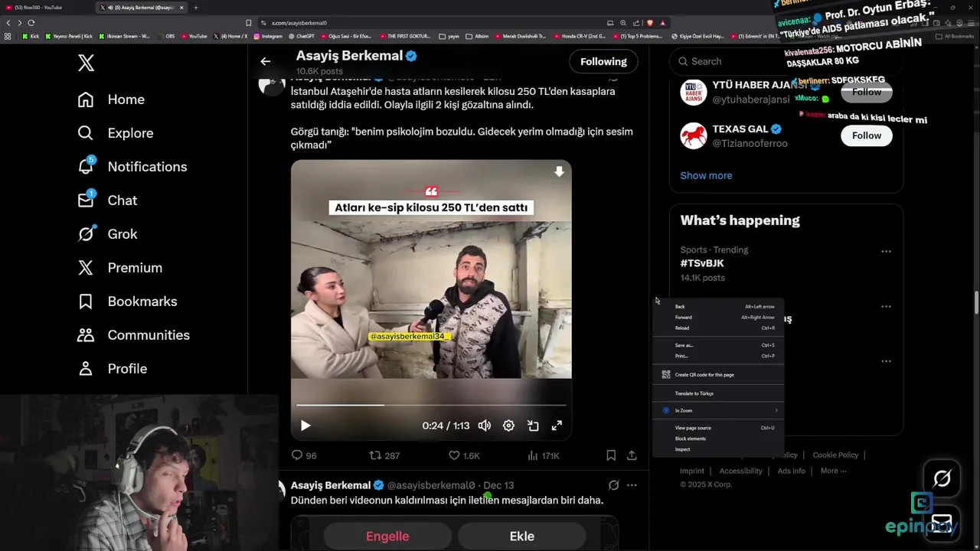Open the OBS bookmark
The image size is (980, 551).
tap(166, 36)
